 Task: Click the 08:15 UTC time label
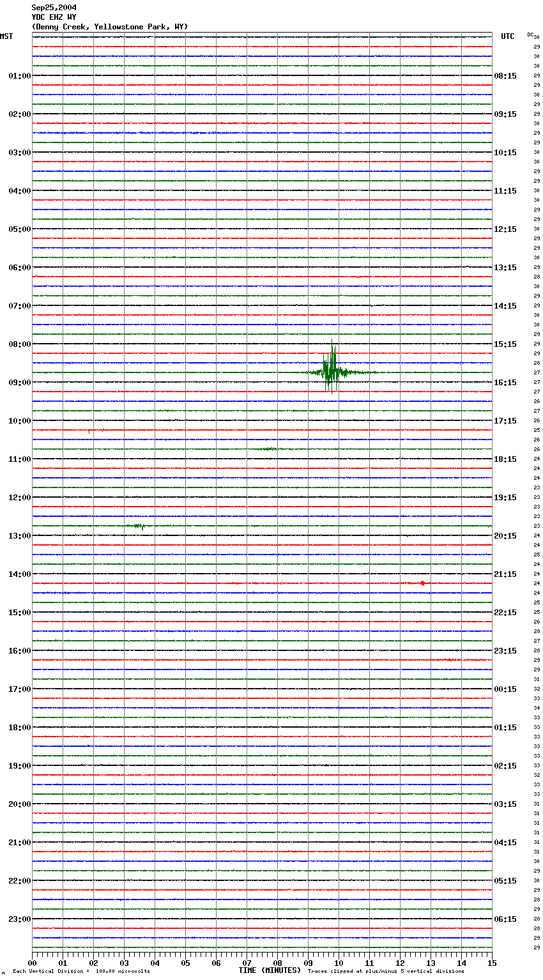pos(505,76)
